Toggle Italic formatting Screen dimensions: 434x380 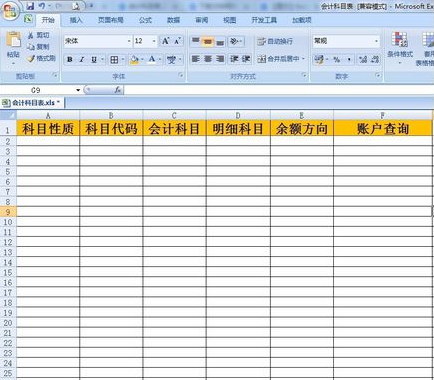82,60
